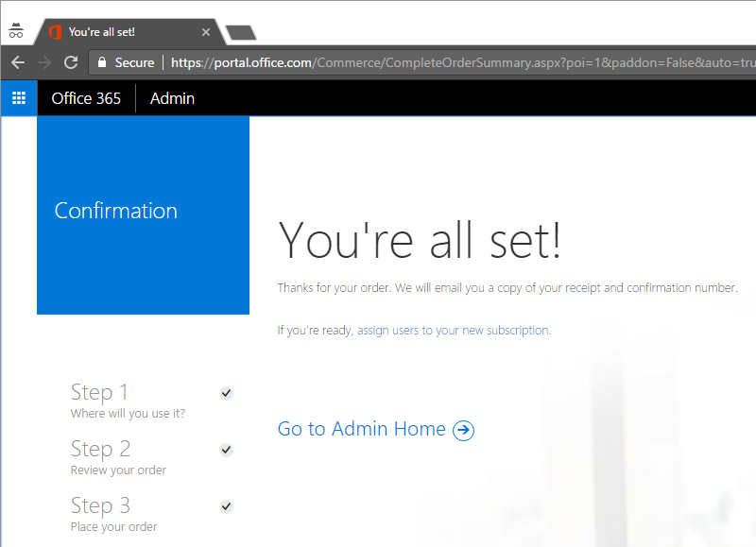Viewport: 756px width, 547px height.
Task: Click the Step 1 checkmark
Action: [x=226, y=393]
